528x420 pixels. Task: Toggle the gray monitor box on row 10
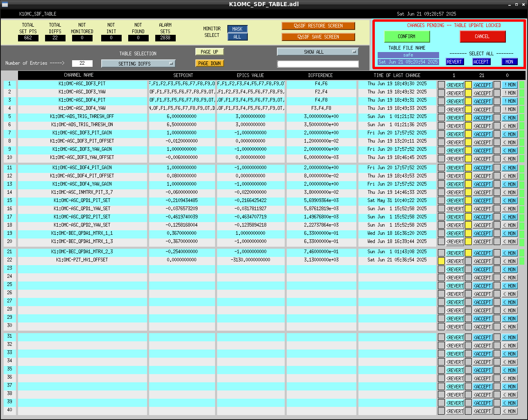point(497,159)
